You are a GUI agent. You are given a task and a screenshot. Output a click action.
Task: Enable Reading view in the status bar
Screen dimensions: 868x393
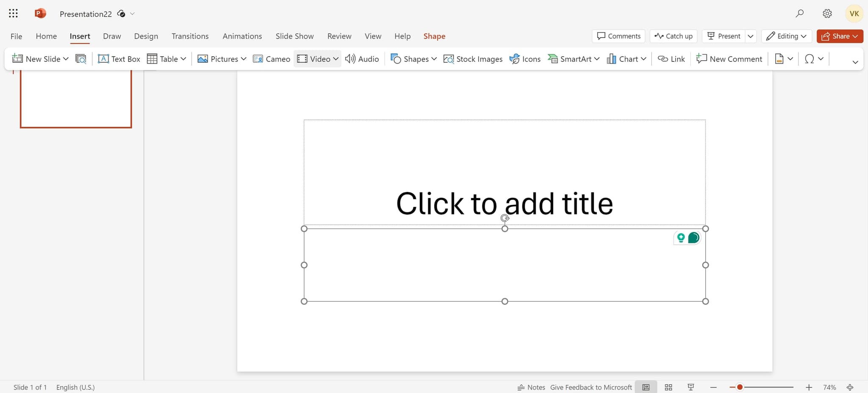[691, 387]
